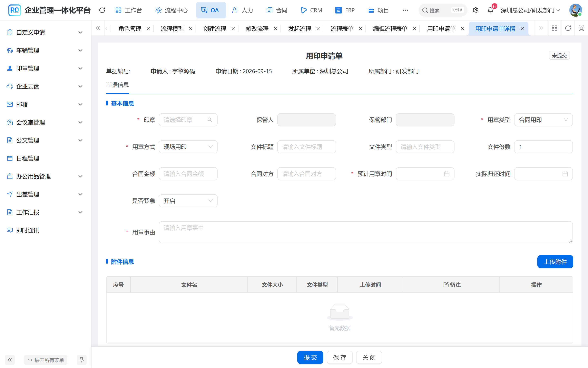The width and height of the screenshot is (588, 368).
Task: Close the 发起流程 tab
Action: (x=318, y=29)
